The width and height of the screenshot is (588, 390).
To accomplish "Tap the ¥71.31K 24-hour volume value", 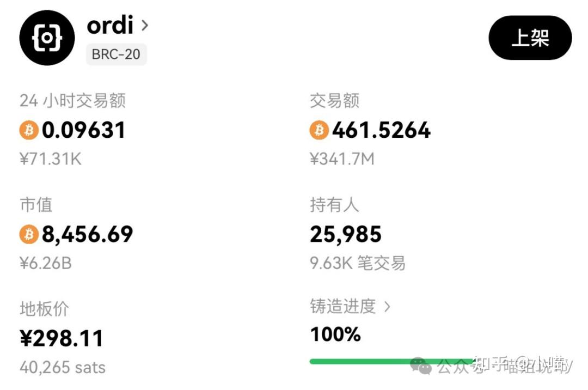I will (x=51, y=159).
